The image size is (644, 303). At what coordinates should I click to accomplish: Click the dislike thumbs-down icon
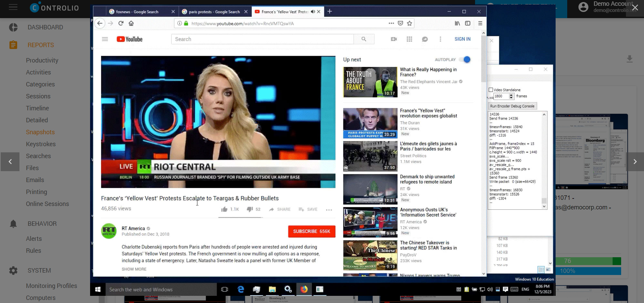pyautogui.click(x=250, y=209)
